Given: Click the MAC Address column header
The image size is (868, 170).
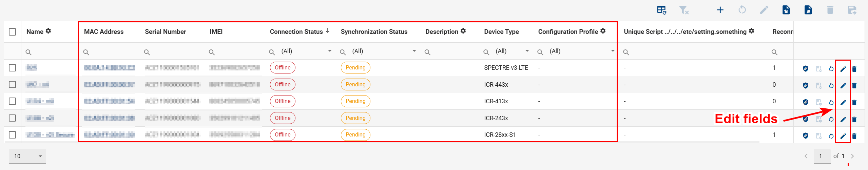Looking at the screenshot, I should coord(103,31).
